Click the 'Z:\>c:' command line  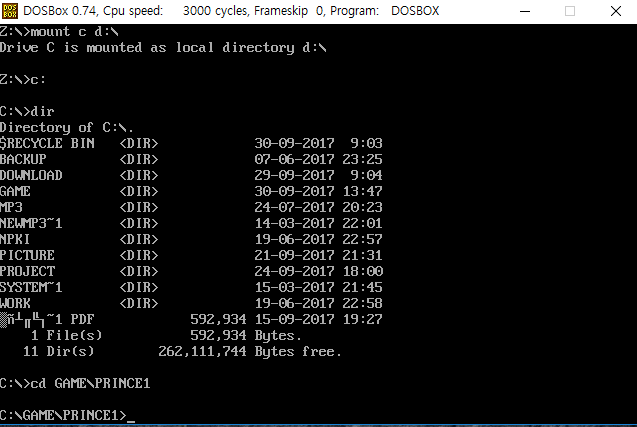click(x=23, y=80)
